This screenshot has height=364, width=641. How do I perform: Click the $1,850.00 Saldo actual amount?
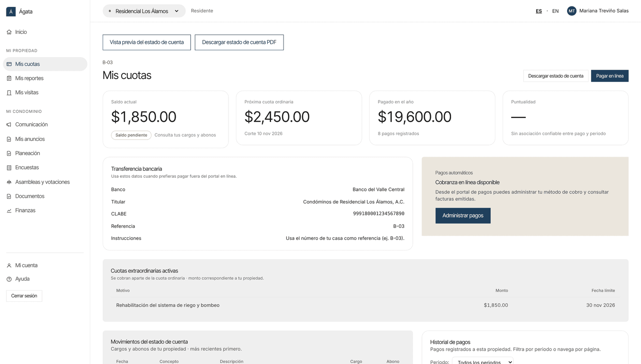coord(143,117)
